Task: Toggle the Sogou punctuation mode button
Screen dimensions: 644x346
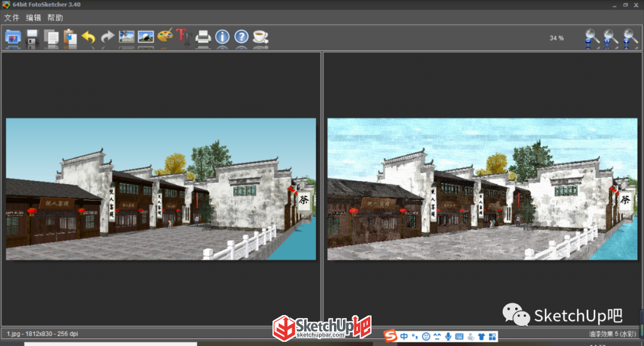Action: (x=415, y=336)
